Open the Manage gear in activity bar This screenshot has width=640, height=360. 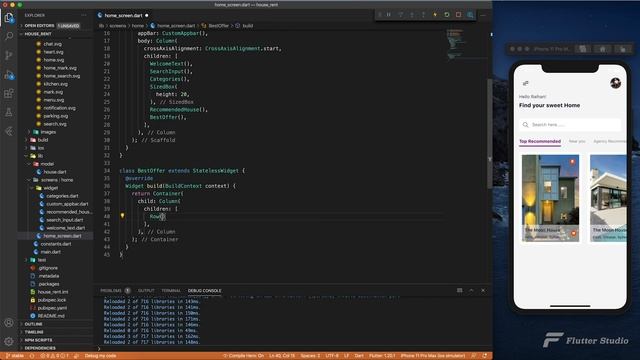pos(9,341)
